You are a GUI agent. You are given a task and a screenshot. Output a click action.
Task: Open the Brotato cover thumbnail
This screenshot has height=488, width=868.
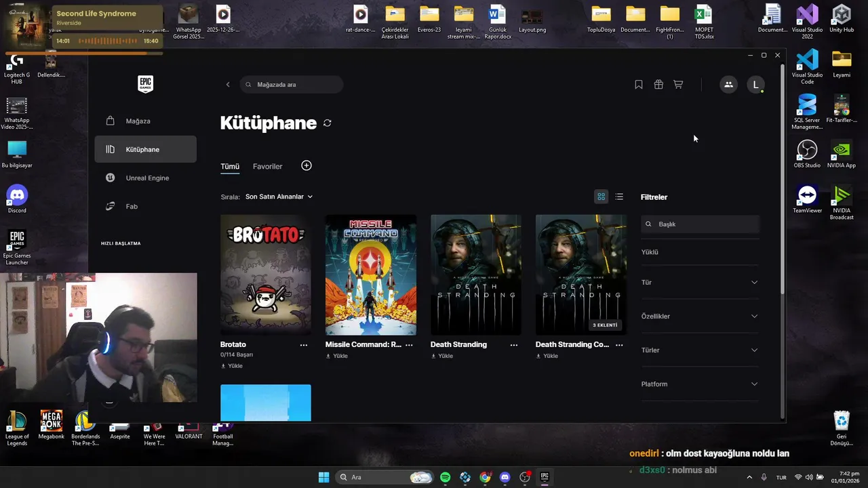coord(266,274)
